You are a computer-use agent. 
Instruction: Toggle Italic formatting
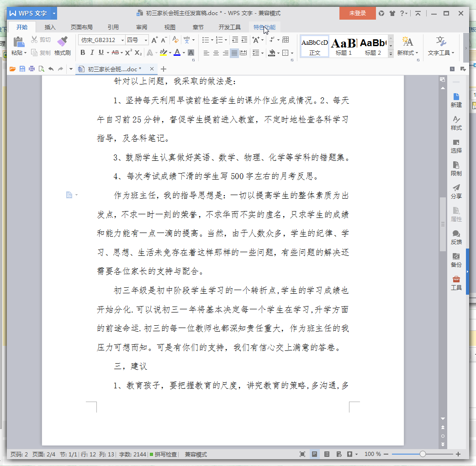[92, 53]
